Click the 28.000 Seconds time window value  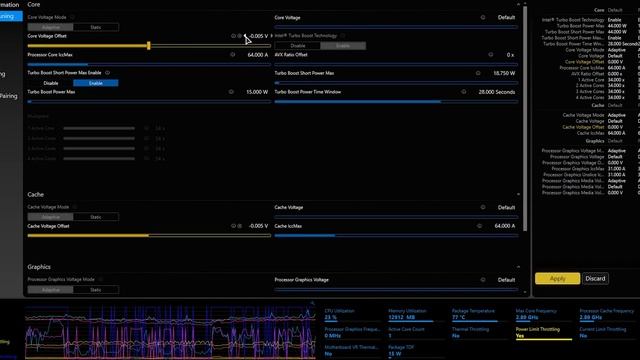point(496,92)
